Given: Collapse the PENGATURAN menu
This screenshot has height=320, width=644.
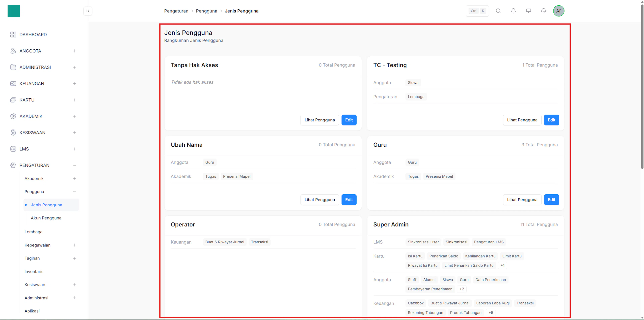Looking at the screenshot, I should [x=74, y=165].
